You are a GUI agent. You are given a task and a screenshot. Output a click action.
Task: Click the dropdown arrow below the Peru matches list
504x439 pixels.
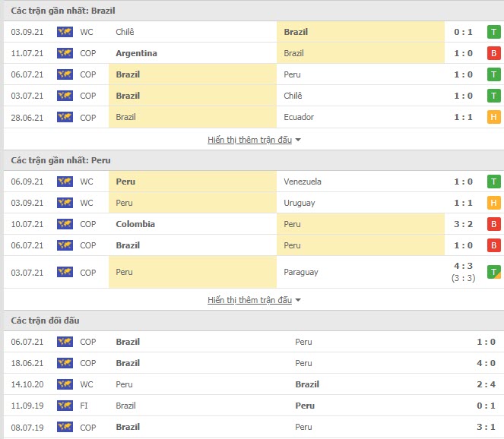[298, 300]
